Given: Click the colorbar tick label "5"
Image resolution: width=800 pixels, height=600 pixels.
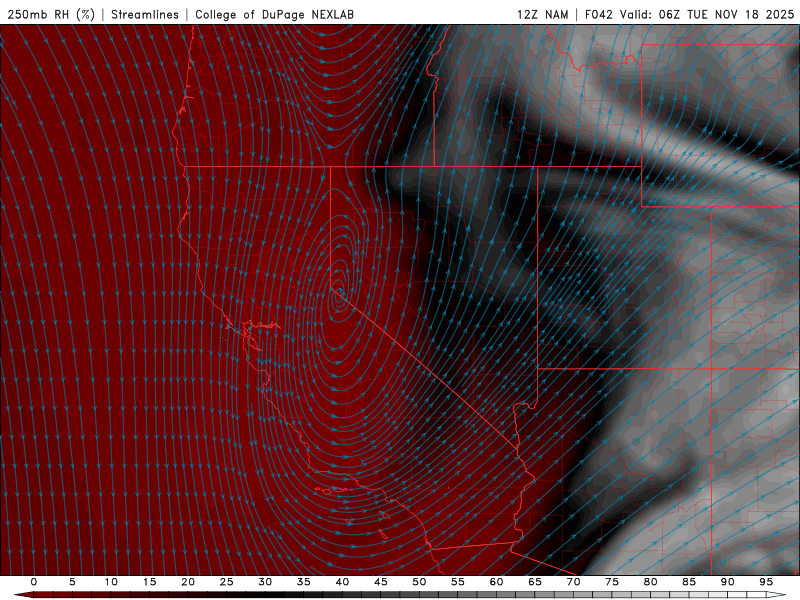Looking at the screenshot, I should [72, 582].
